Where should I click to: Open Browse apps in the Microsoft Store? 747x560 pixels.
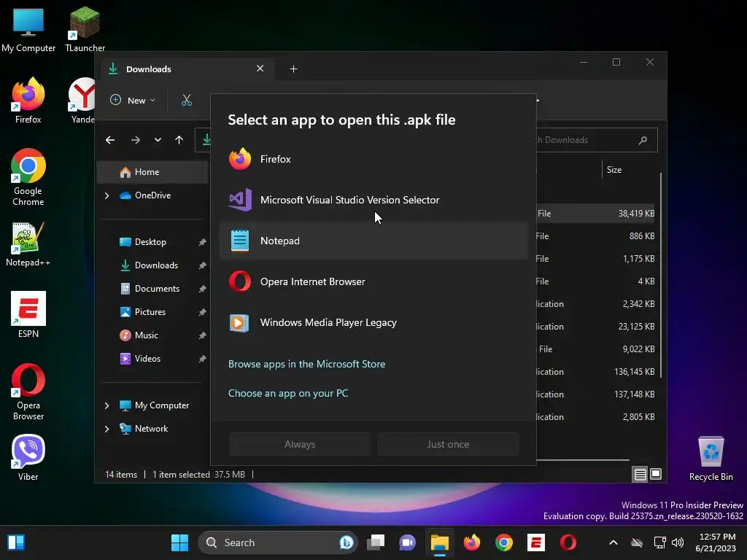[307, 364]
